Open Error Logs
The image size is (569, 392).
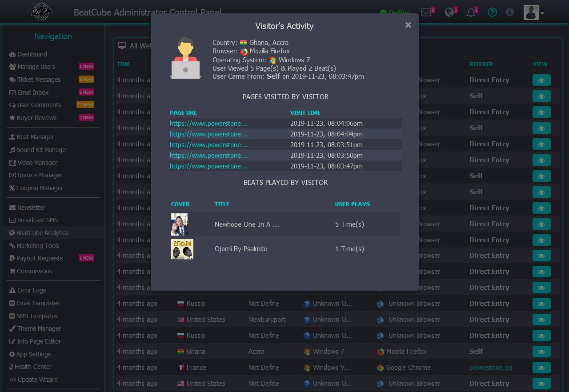pos(28,290)
